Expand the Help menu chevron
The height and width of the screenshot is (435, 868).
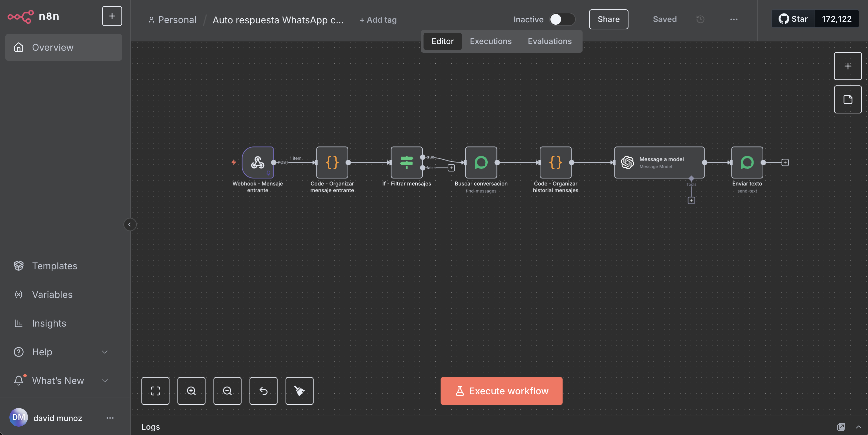[105, 352]
